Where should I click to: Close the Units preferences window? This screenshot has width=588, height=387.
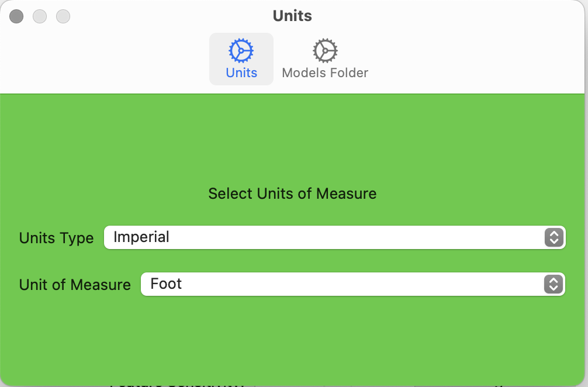16,16
